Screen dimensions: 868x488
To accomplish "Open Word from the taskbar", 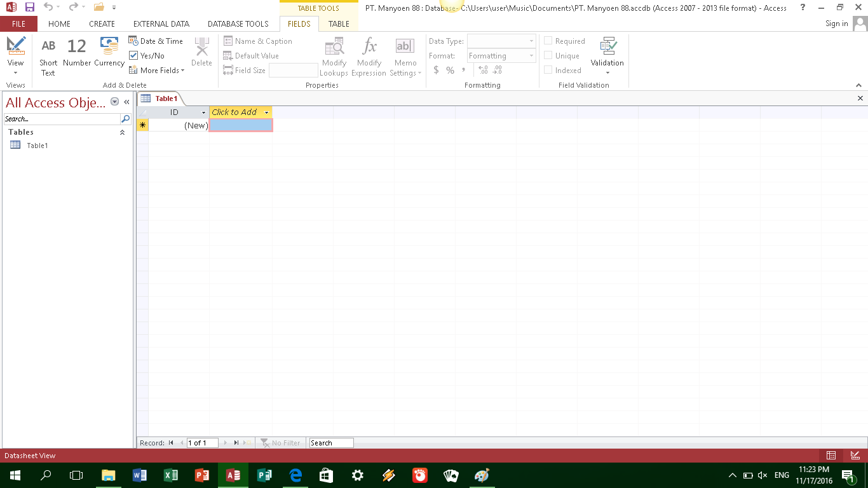I will coord(140,475).
